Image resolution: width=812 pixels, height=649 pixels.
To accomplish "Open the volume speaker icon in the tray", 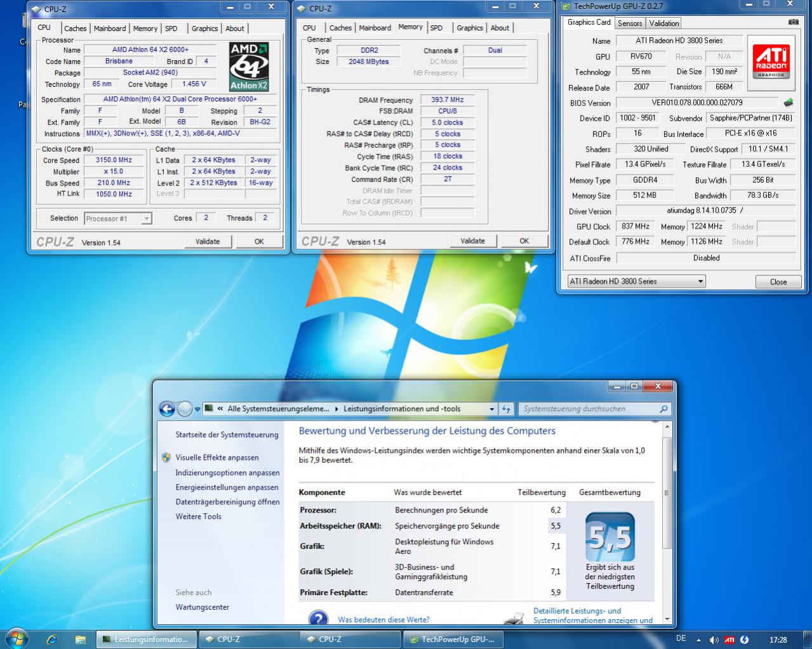I will click(714, 639).
